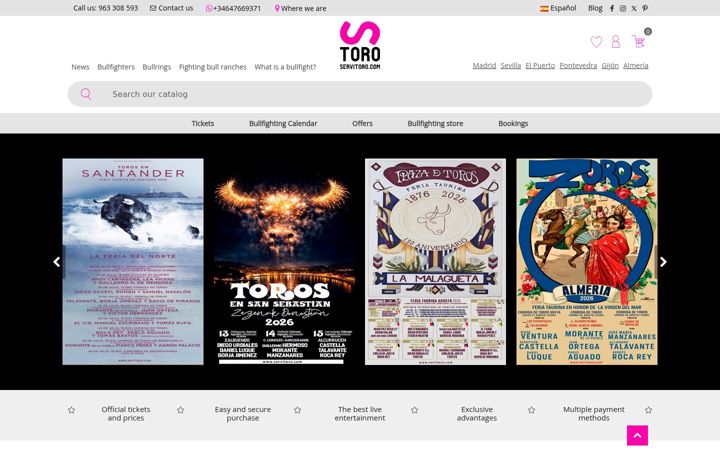
Task: Click the star before Official tickets
Action: click(71, 410)
